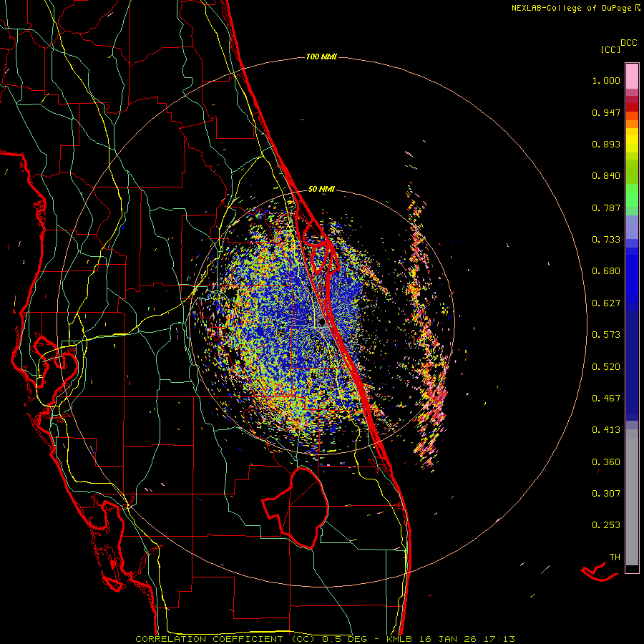Click the DCC legend header text
644x644 pixels.
[x=628, y=43]
